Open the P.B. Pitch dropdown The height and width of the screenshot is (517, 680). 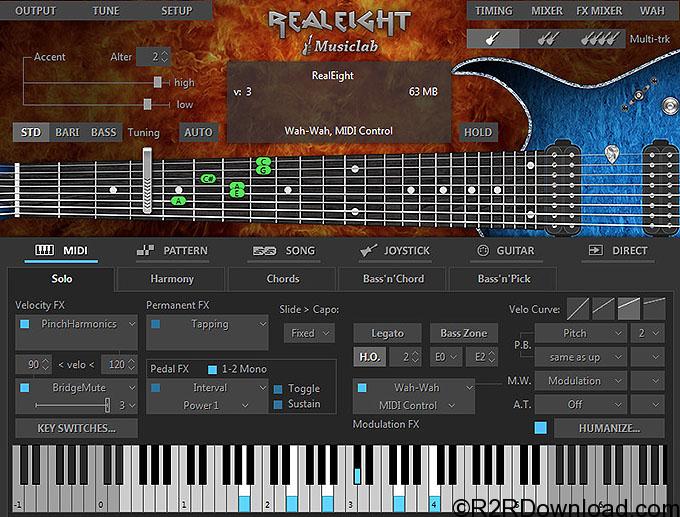pyautogui.click(x=580, y=333)
